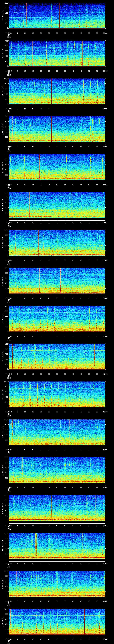
Task: Click the spectrogram plot starting at 14:38:00
Action: tap(57, 281)
